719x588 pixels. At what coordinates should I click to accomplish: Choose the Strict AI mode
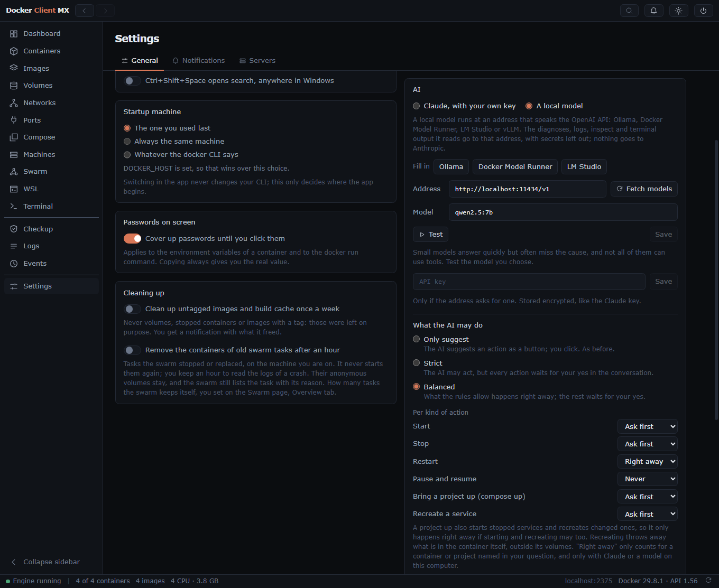(417, 363)
